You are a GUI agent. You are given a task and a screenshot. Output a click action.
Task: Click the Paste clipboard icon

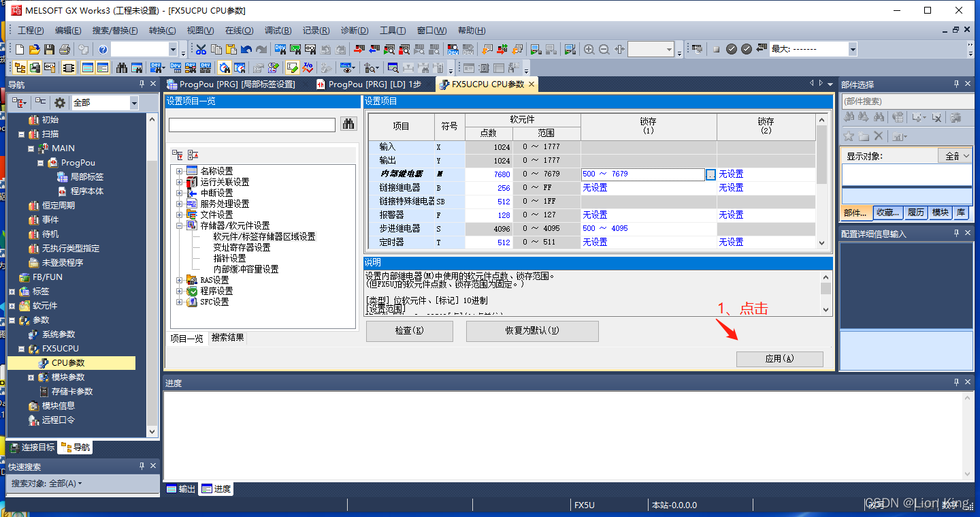[x=231, y=49]
